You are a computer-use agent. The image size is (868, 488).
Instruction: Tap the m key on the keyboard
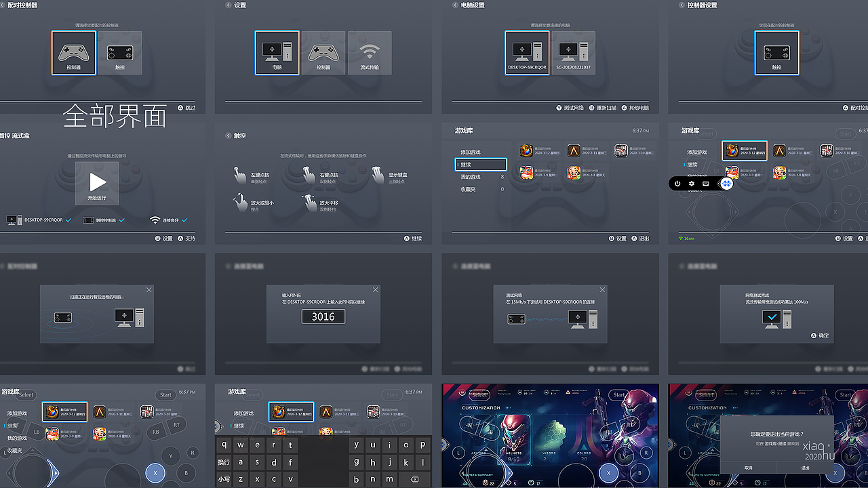coord(390,479)
